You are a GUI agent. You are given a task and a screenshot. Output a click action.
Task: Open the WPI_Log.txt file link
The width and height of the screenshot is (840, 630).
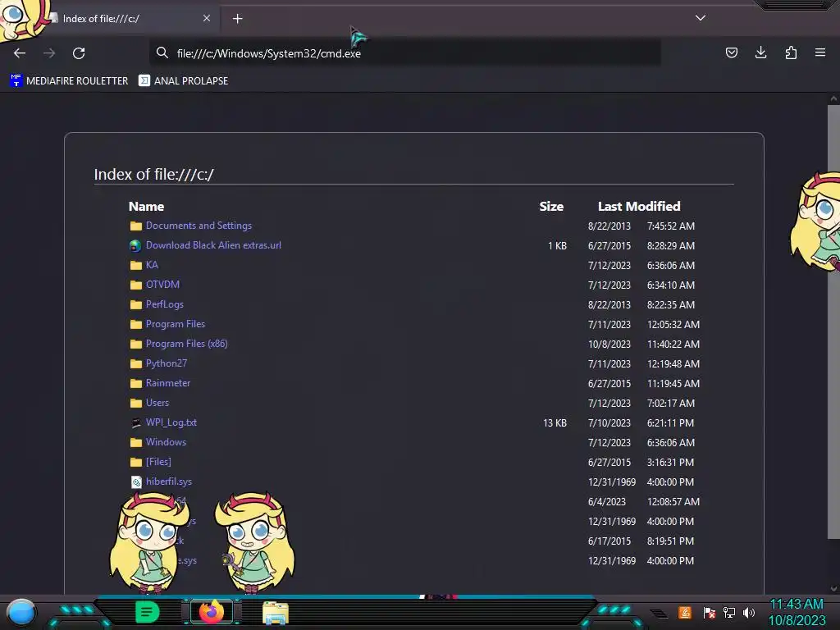pyautogui.click(x=171, y=422)
